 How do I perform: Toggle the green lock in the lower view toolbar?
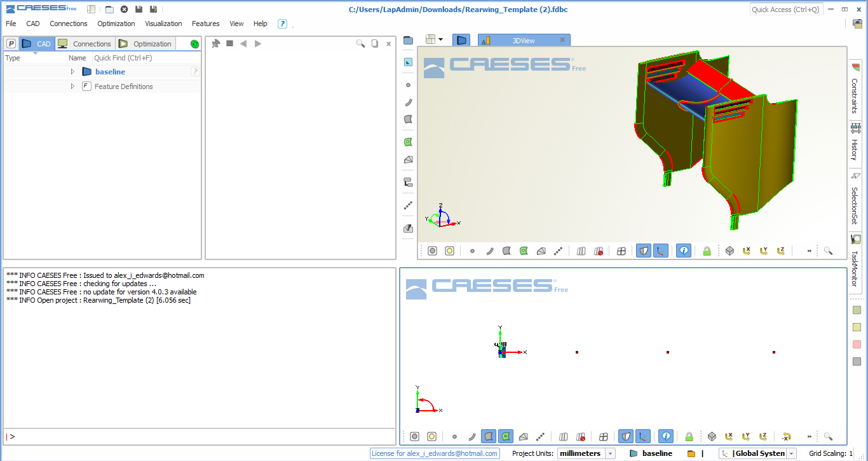coord(689,436)
